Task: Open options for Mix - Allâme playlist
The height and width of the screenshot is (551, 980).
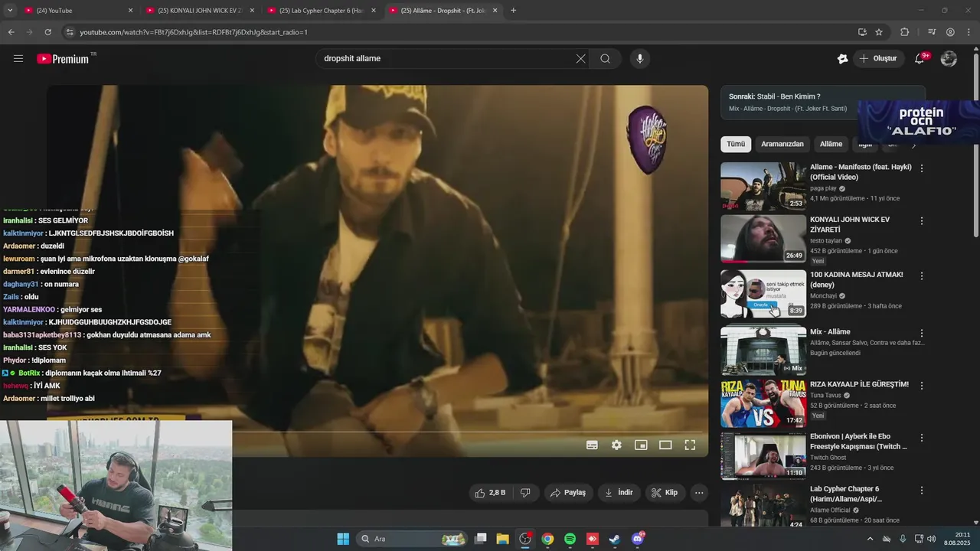Action: pyautogui.click(x=922, y=333)
